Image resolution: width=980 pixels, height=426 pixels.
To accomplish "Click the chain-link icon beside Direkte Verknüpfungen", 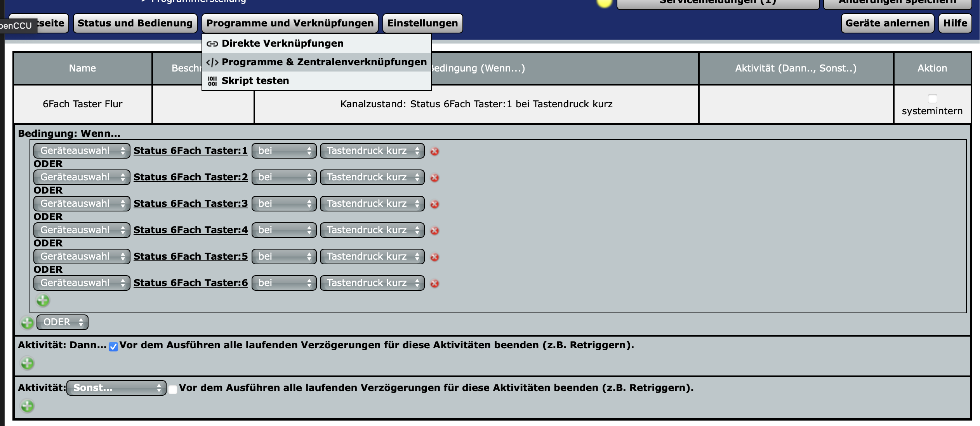I will pyautogui.click(x=212, y=44).
